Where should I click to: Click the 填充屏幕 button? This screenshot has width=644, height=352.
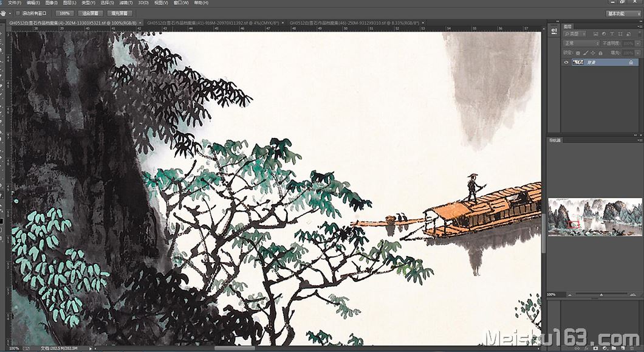[x=120, y=13]
